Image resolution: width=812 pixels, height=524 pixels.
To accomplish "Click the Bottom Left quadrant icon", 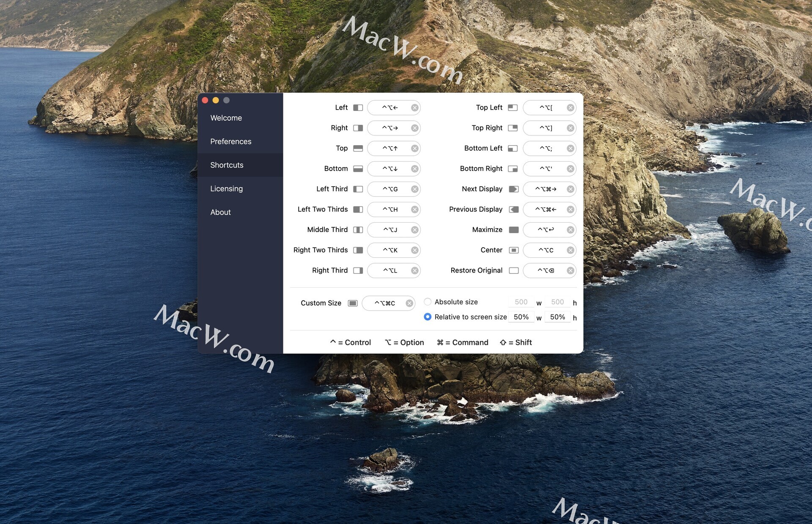I will tap(513, 149).
